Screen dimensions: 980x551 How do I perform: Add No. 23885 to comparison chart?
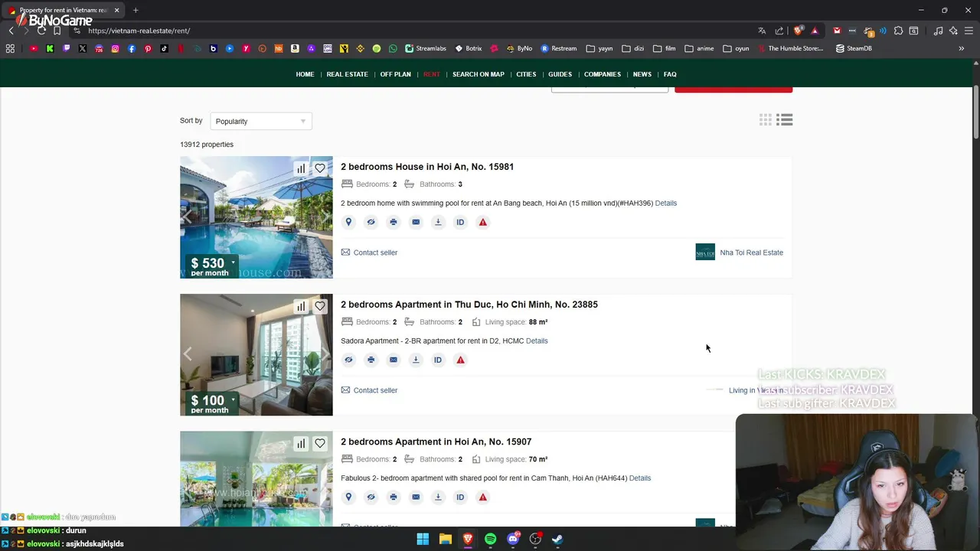tap(301, 306)
